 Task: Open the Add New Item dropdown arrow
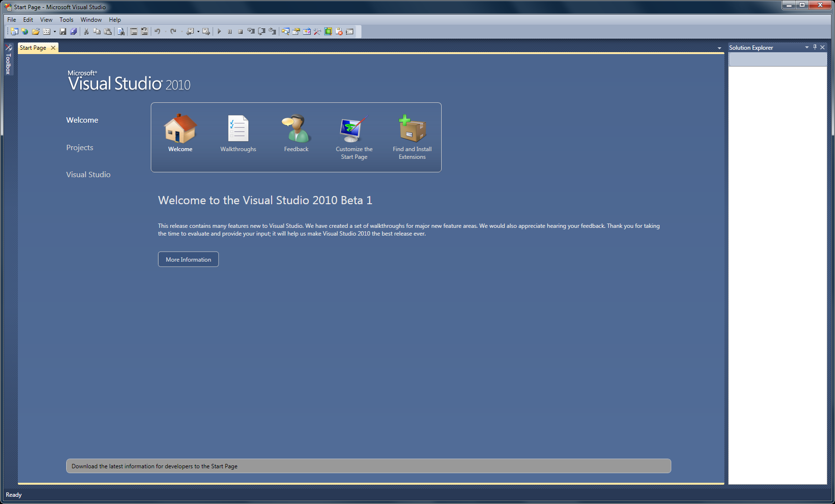[x=55, y=31]
